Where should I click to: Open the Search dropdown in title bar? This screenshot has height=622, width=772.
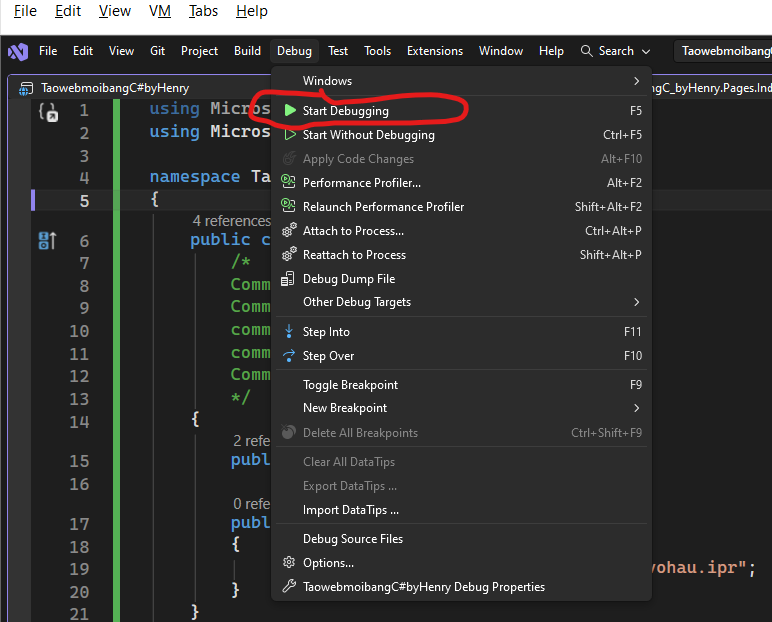tap(615, 51)
